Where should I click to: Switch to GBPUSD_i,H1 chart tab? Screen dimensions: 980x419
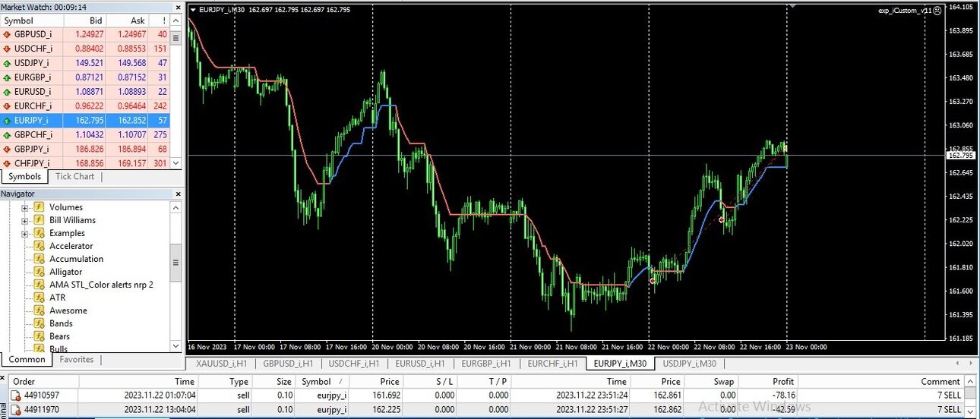coord(288,364)
